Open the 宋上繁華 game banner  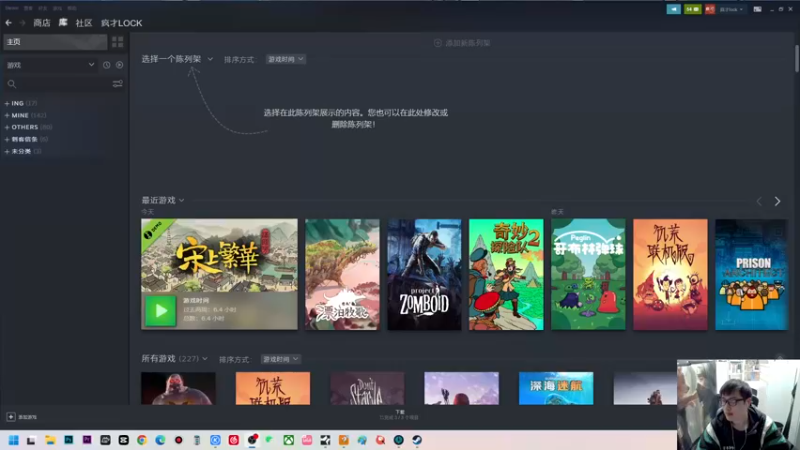[219, 255]
